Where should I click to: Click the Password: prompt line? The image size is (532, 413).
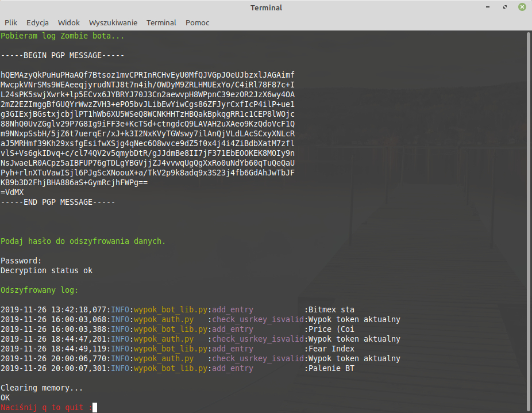[21, 261]
